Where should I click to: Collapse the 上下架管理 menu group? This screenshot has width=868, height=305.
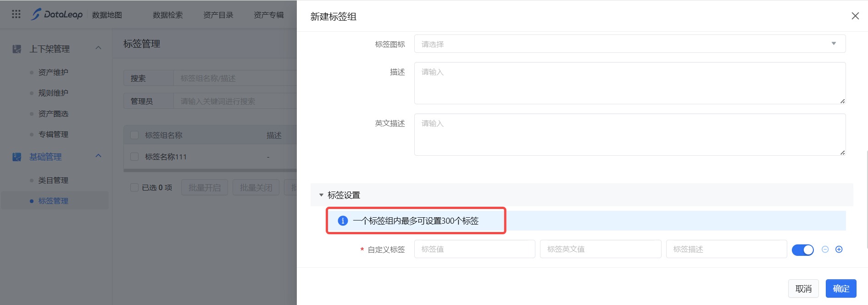(98, 48)
